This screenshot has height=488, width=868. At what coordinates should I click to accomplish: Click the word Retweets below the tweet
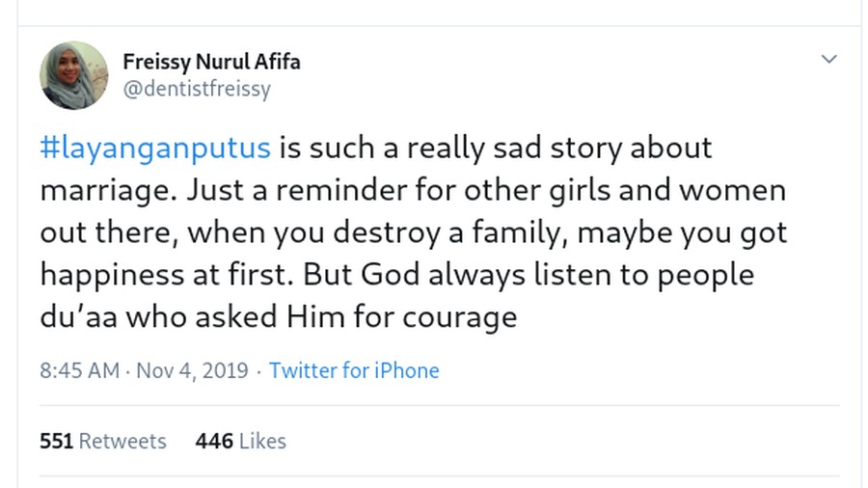[x=122, y=441]
